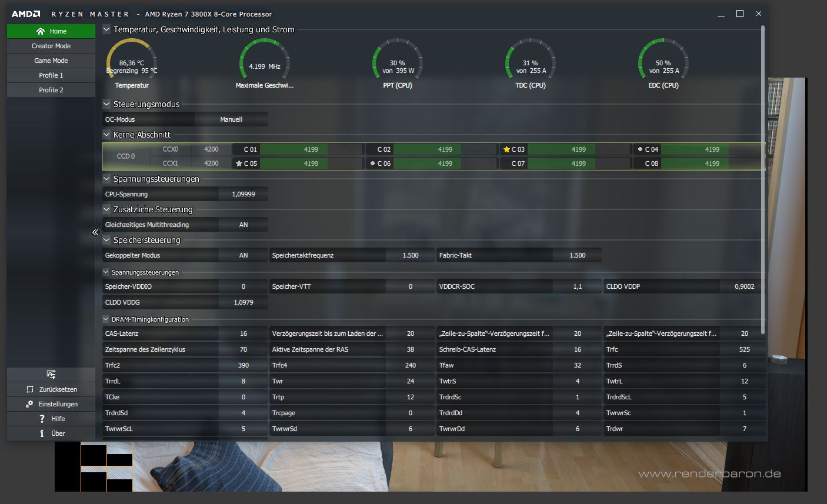Click the CCX0 4200 value
The width and height of the screenshot is (827, 504).
[211, 149]
